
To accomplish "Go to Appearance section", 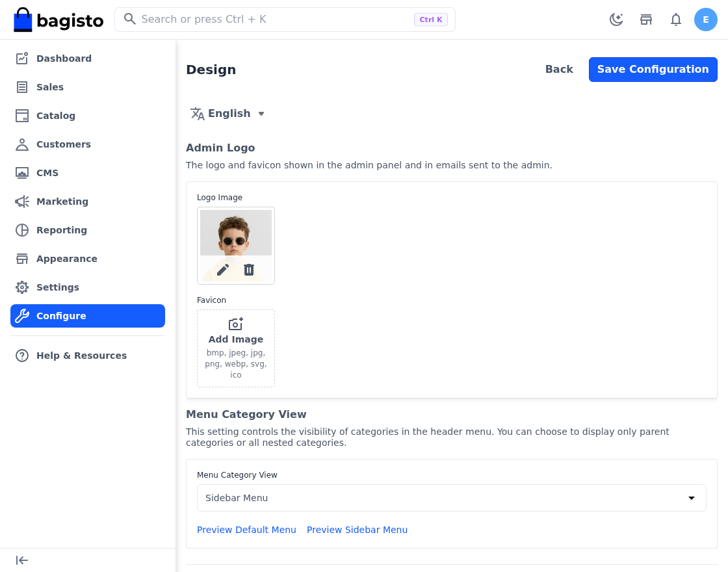I will click(88, 259).
